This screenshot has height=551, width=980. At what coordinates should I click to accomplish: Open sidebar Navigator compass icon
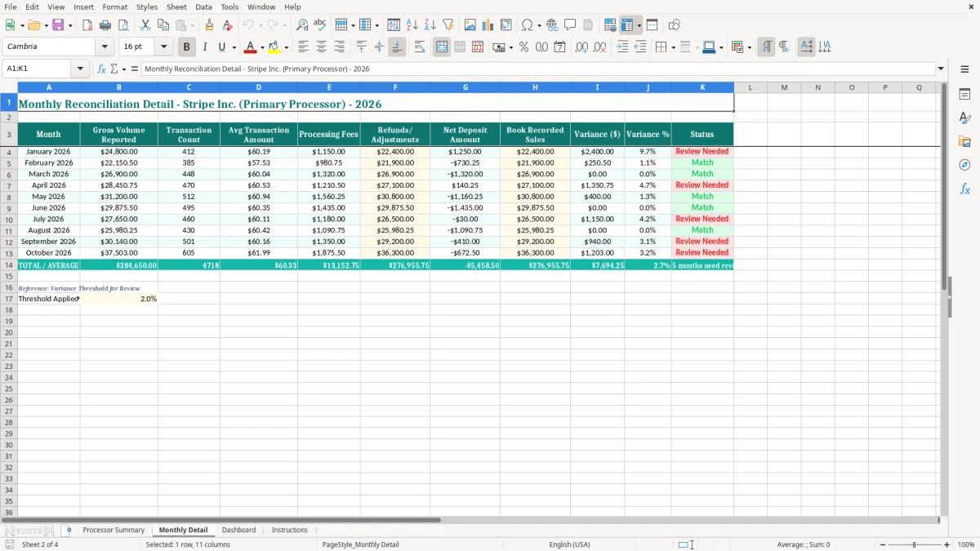964,165
